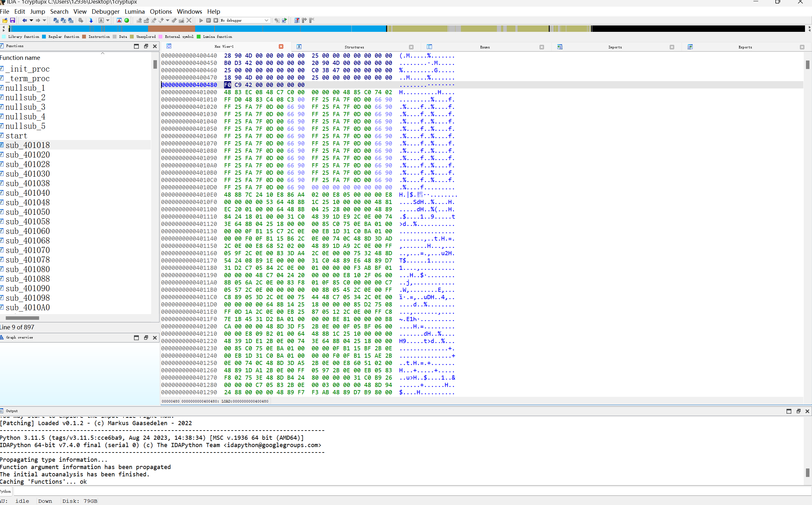Click the Functions list horizontal scrollbar thumb

(22, 318)
